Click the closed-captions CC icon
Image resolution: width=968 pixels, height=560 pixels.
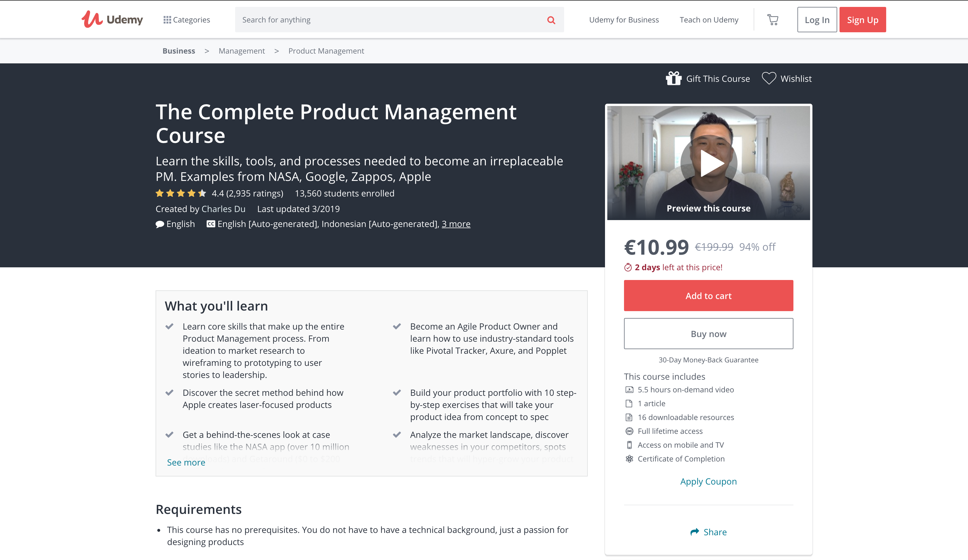pos(211,224)
